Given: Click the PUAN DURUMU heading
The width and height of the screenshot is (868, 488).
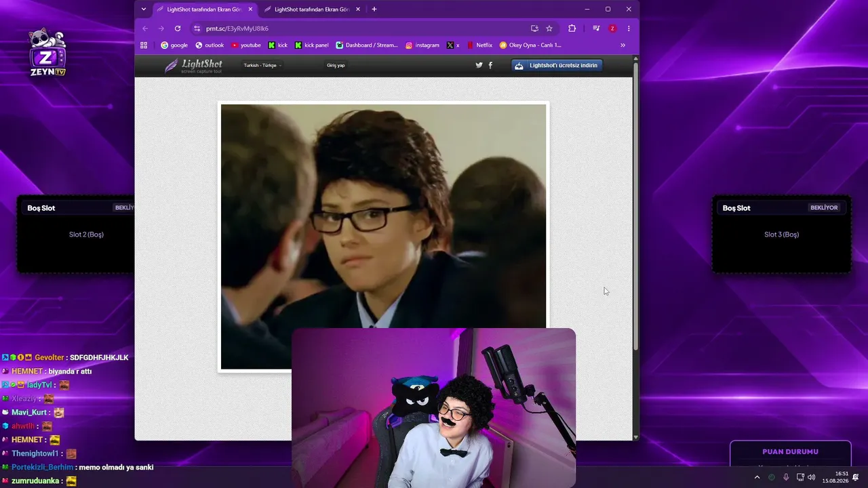Looking at the screenshot, I should point(790,451).
